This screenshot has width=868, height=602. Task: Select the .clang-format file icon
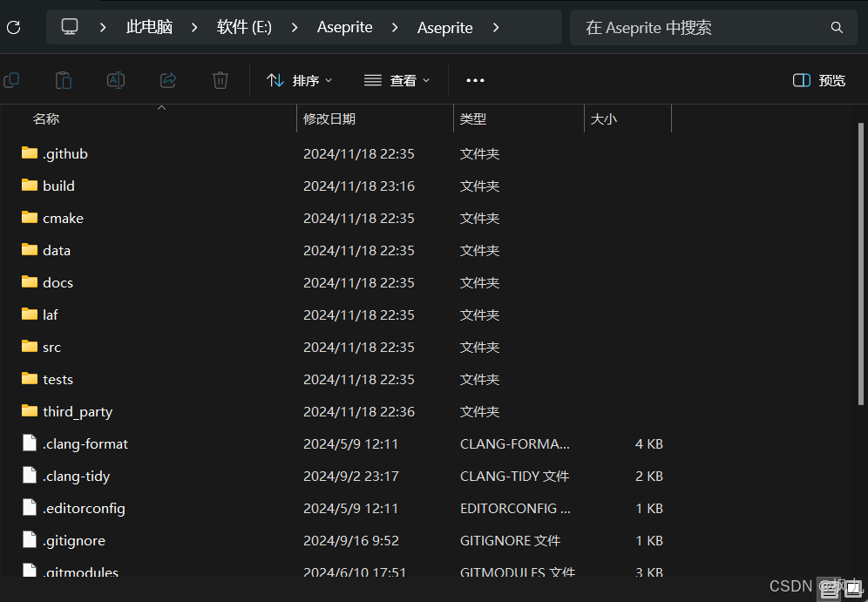[30, 443]
